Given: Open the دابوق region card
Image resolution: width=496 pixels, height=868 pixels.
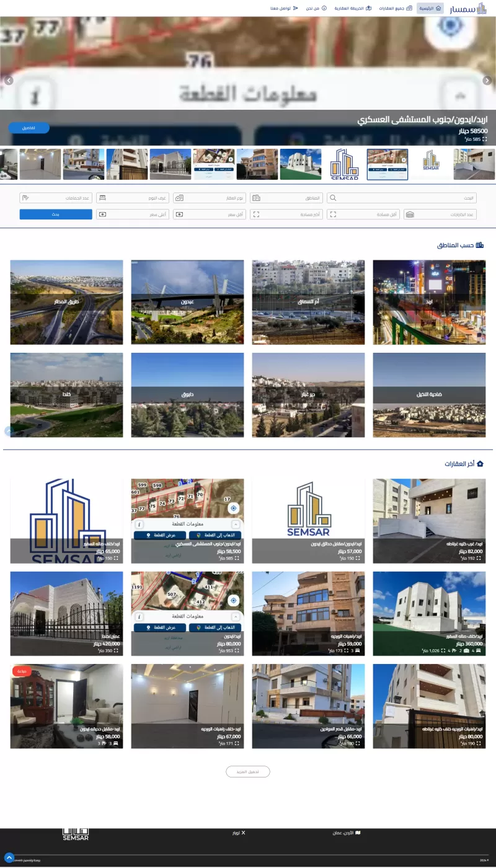Looking at the screenshot, I should [x=187, y=395].
